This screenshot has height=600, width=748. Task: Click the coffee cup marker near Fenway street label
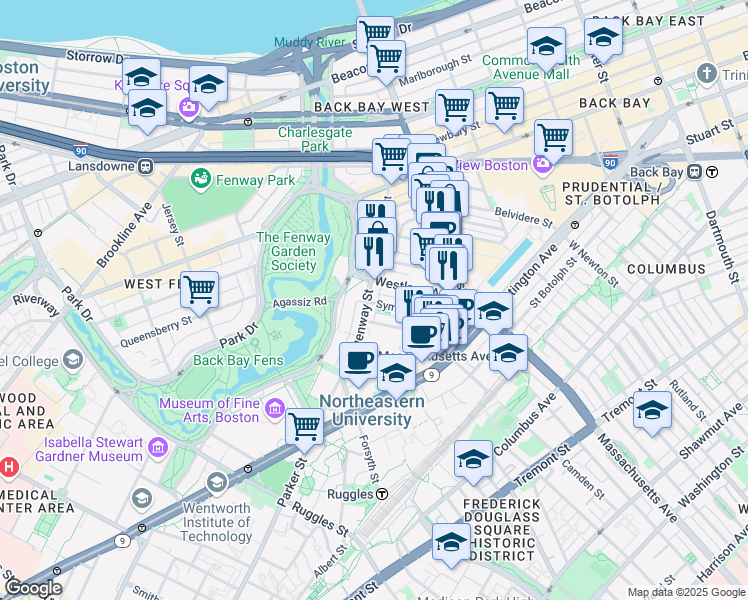(x=358, y=362)
